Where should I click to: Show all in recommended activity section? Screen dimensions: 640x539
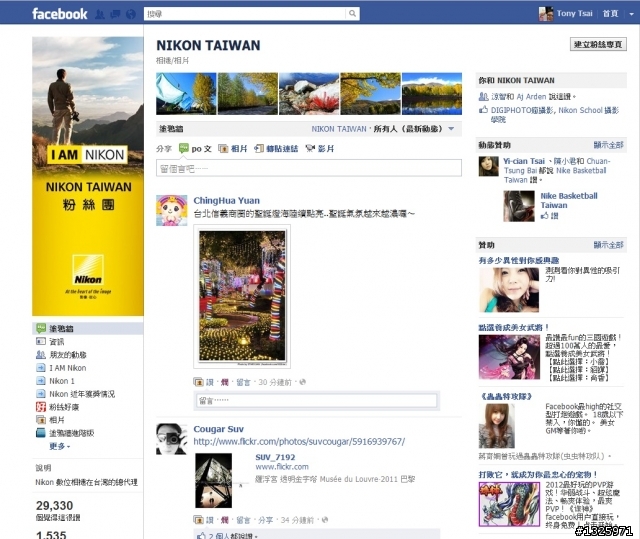click(x=608, y=145)
